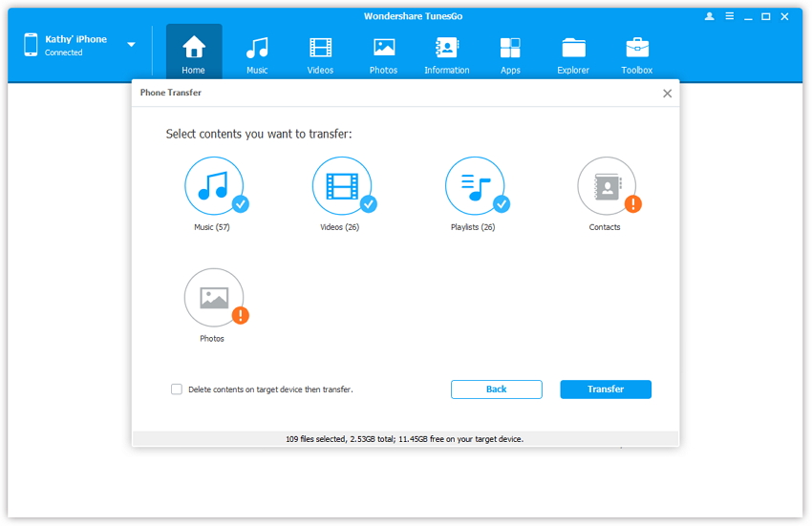The width and height of the screenshot is (812, 526).
Task: Click the user account icon
Action: pos(709,16)
